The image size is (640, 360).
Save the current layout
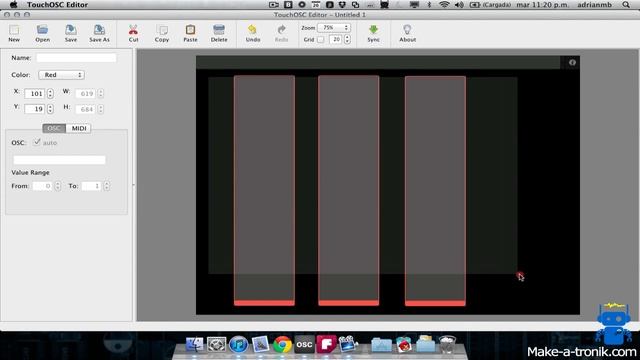click(71, 33)
